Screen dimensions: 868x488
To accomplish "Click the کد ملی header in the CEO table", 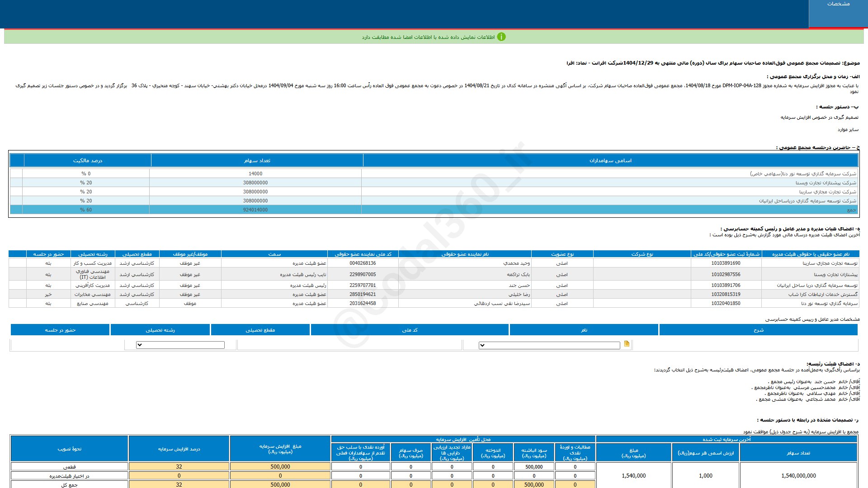I will [410, 330].
